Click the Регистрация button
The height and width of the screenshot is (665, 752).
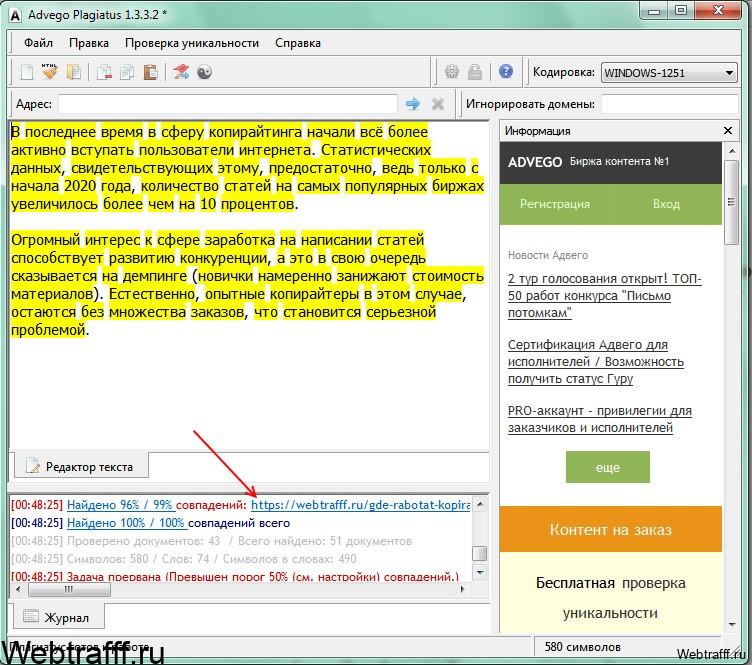[x=555, y=204]
